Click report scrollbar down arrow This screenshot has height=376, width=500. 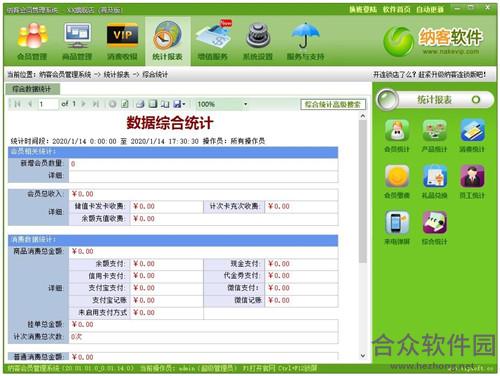[x=363, y=356]
